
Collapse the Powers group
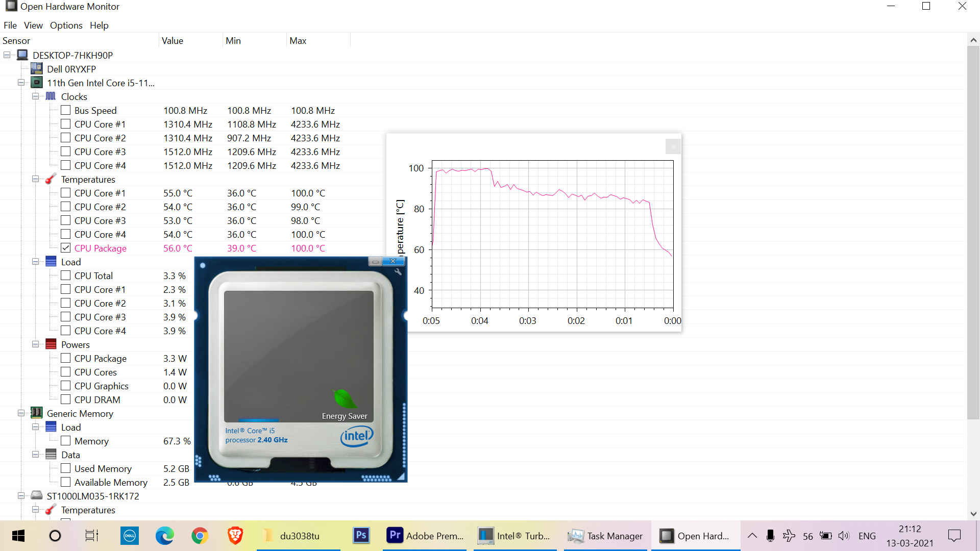[x=35, y=344]
